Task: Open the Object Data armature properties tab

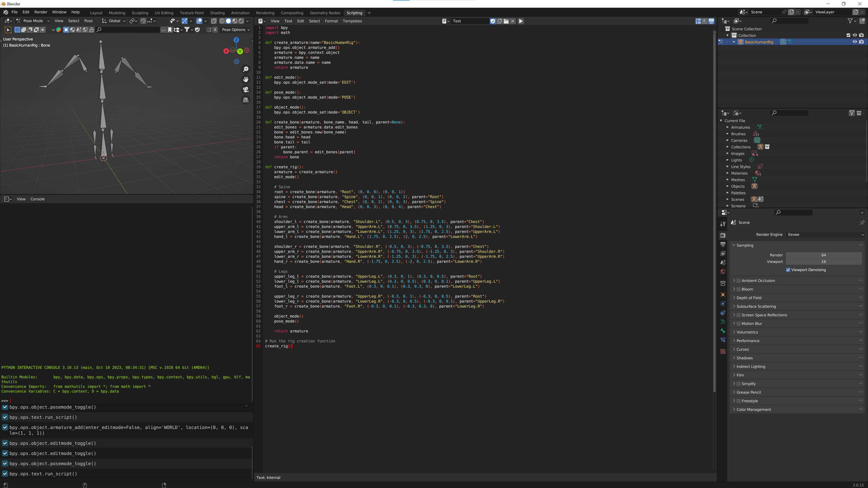Action: 723,322
